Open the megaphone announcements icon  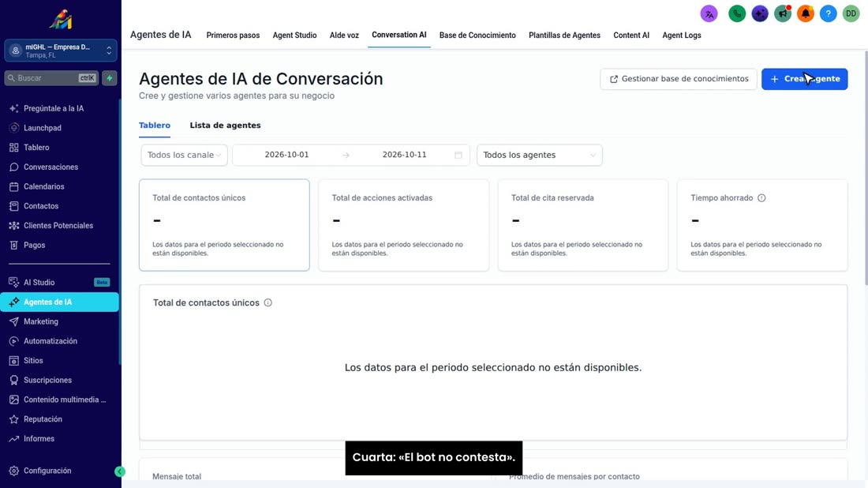coord(782,14)
